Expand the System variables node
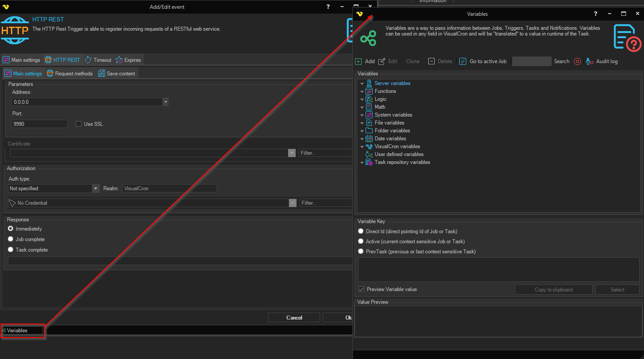644x359 pixels. 362,115
